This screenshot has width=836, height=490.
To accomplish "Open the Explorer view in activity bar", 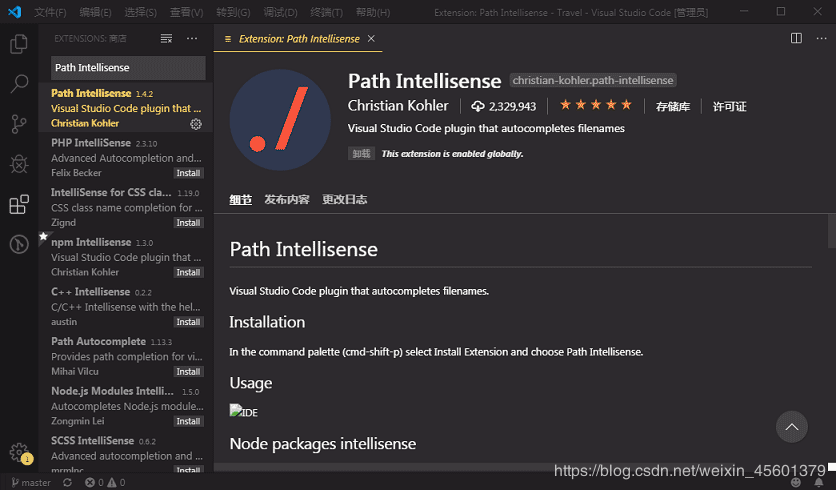I will click(x=19, y=44).
